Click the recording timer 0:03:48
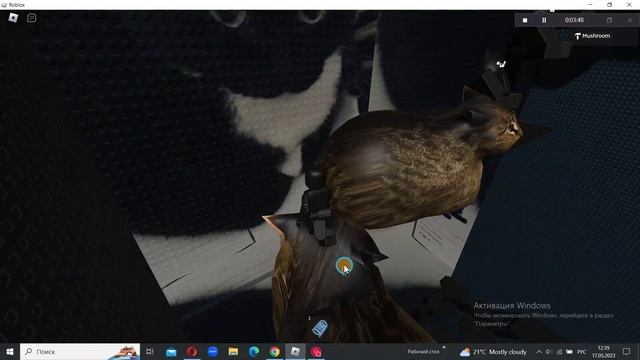This screenshot has height=360, width=640. pos(574,20)
